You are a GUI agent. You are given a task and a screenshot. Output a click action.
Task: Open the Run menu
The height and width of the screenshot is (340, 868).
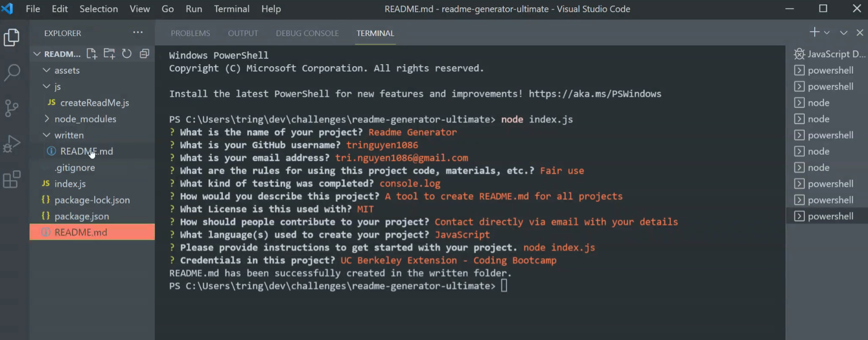click(194, 9)
